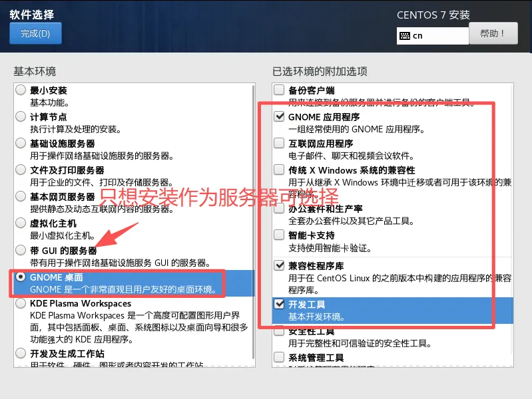Click 支持使用智能卡验证 description

click(330, 248)
